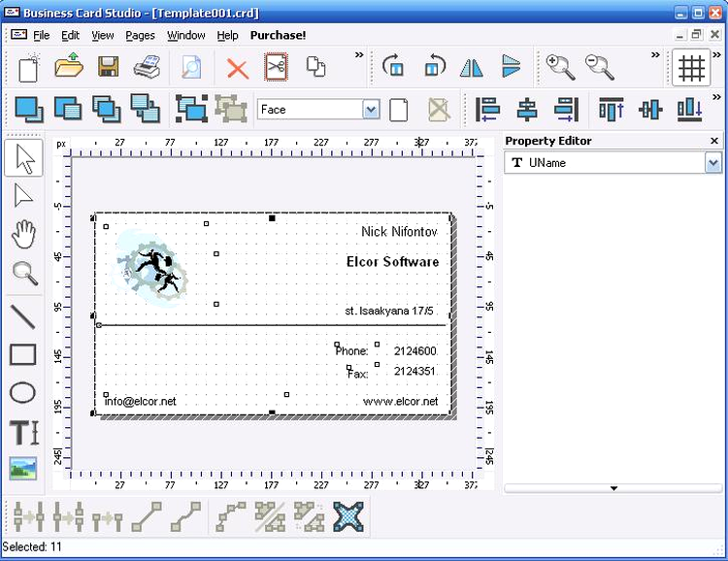The height and width of the screenshot is (561, 728).
Task: Zoom out with the minus magnifier
Action: click(600, 67)
